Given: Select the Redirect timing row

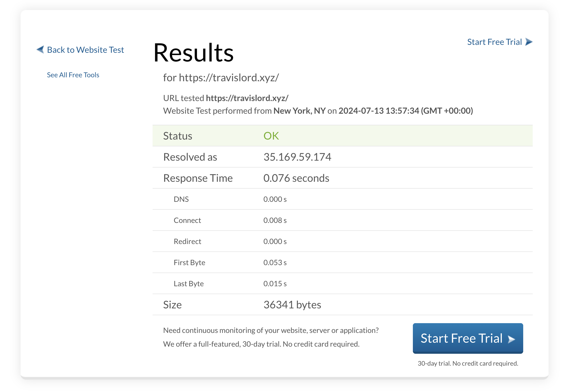Looking at the screenshot, I should pos(187,241).
